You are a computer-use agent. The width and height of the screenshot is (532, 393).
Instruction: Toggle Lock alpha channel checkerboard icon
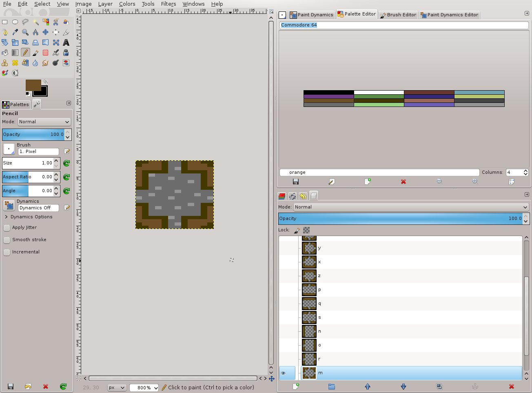pos(306,230)
